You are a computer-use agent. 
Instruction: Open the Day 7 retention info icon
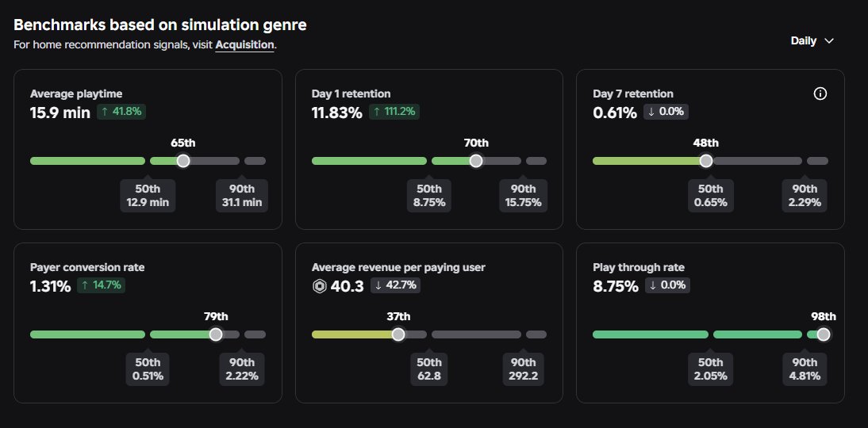pyautogui.click(x=820, y=94)
